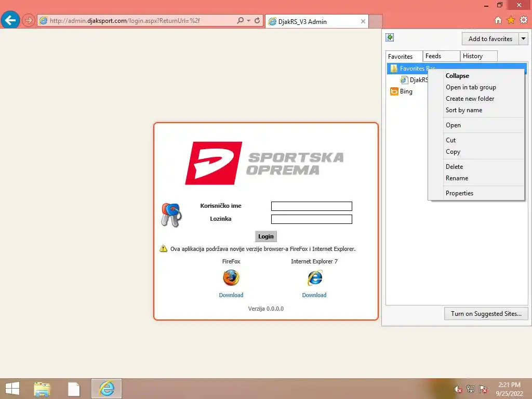Open the Home page icon
The width and height of the screenshot is (532, 399).
[x=498, y=20]
